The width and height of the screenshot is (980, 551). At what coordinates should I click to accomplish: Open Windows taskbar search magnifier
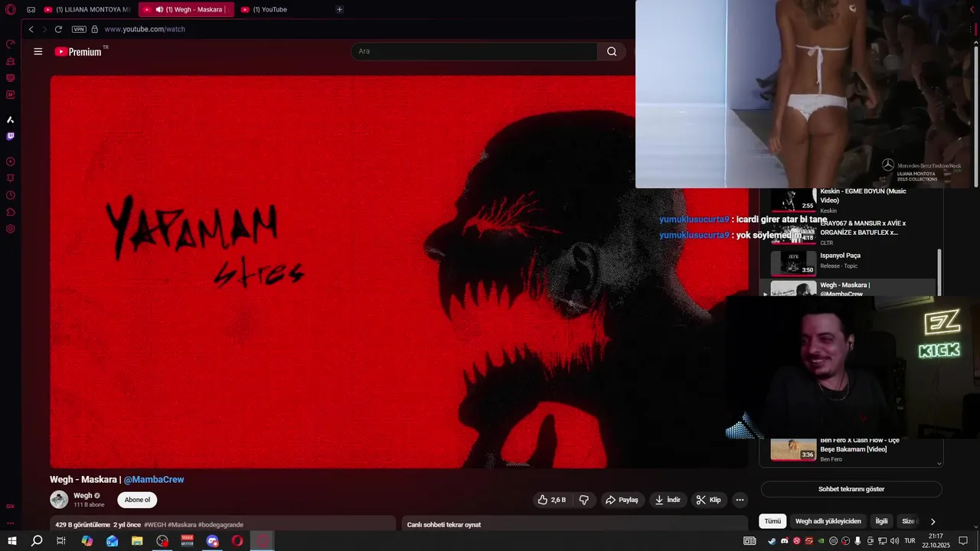pyautogui.click(x=37, y=541)
